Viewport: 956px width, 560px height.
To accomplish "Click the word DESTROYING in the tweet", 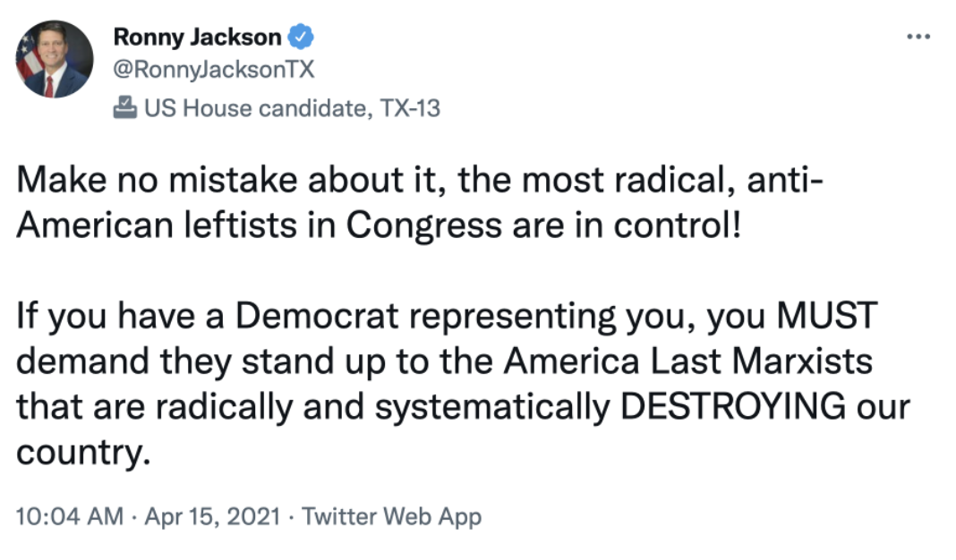I will (x=733, y=406).
